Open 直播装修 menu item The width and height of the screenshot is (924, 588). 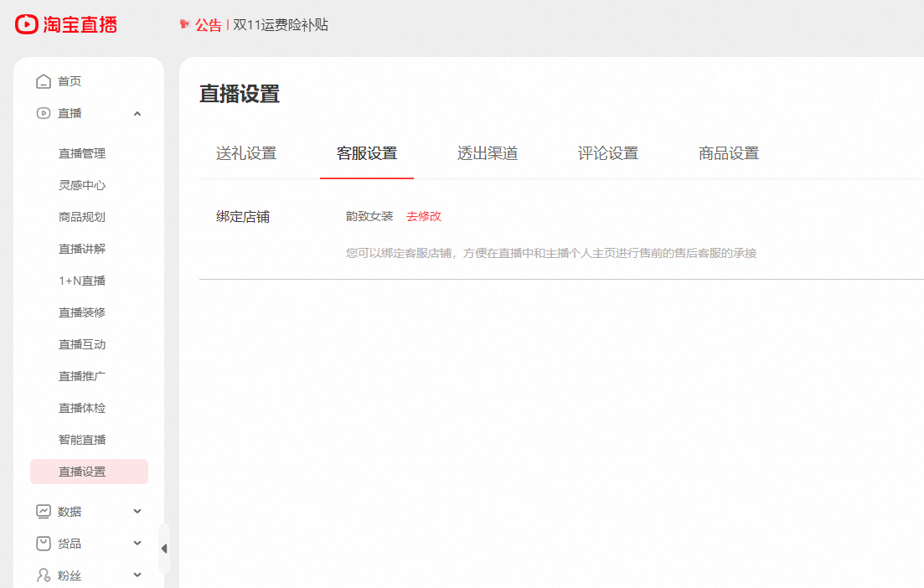tap(82, 312)
